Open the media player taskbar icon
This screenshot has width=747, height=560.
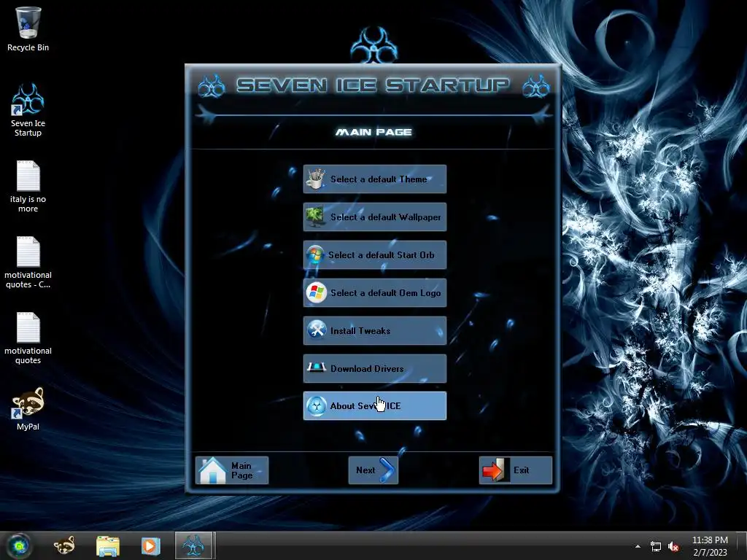pyautogui.click(x=150, y=545)
